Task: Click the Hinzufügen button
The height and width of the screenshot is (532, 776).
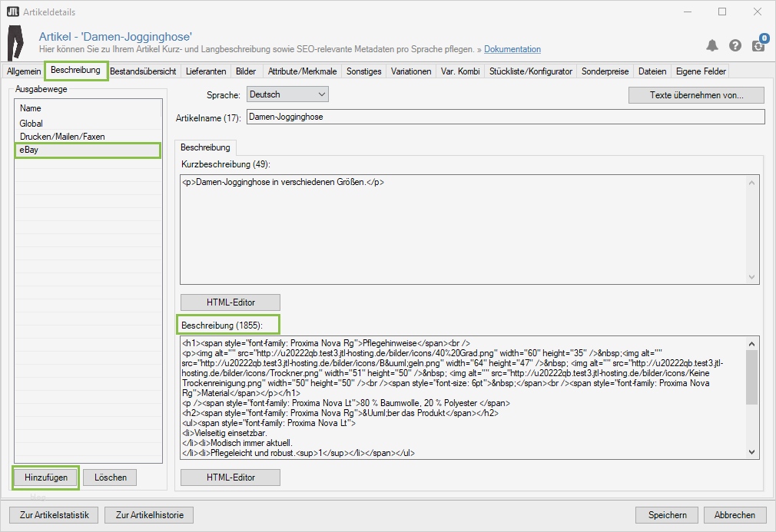Action: coord(45,477)
